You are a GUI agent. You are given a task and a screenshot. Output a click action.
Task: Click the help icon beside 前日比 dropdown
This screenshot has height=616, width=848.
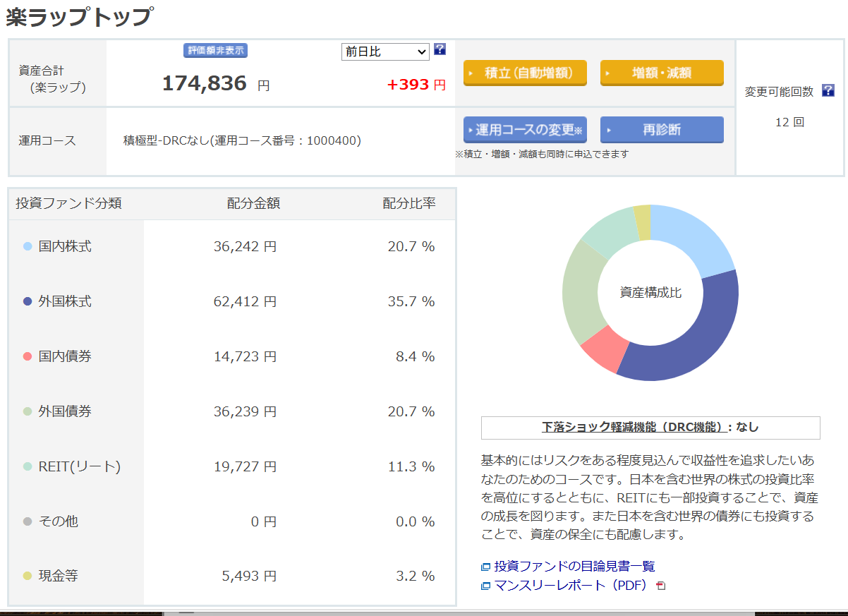[440, 49]
